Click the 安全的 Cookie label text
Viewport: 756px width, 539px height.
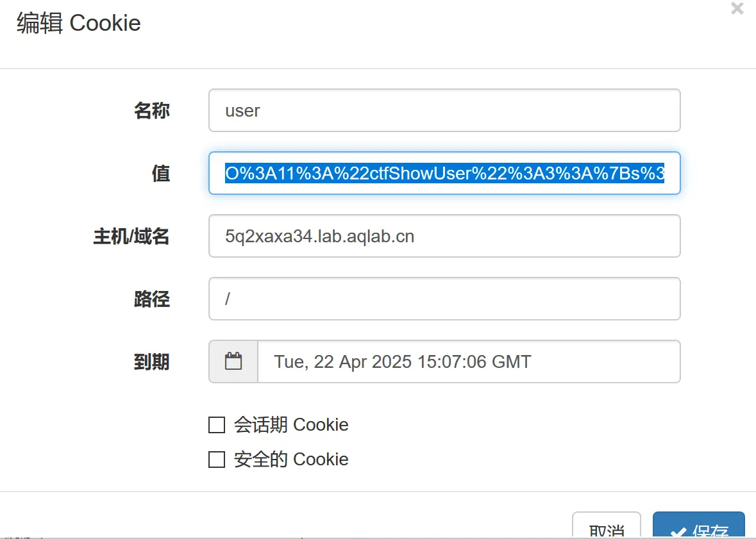tap(291, 460)
